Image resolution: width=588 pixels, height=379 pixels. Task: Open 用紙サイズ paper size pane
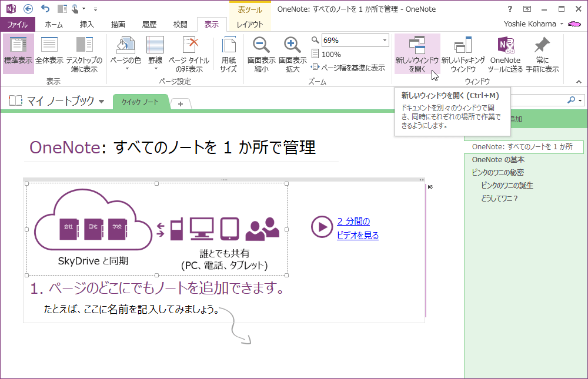click(228, 53)
